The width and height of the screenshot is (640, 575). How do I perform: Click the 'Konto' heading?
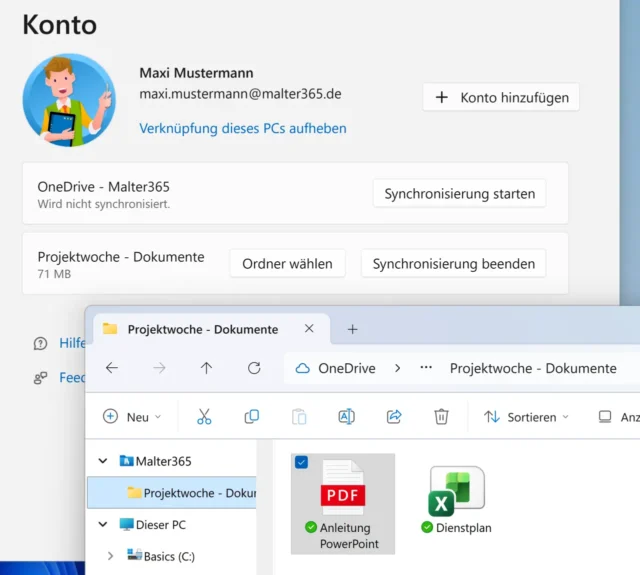point(60,25)
